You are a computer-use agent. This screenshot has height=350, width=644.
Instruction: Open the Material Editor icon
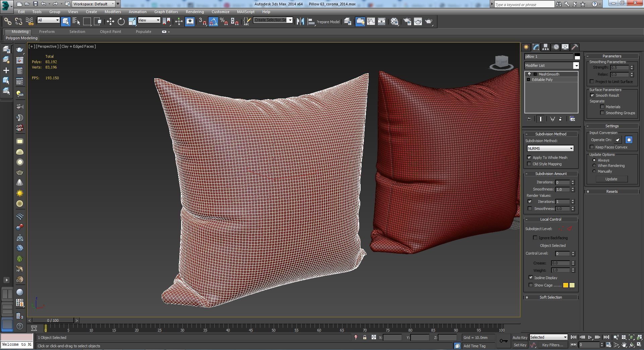tap(394, 21)
